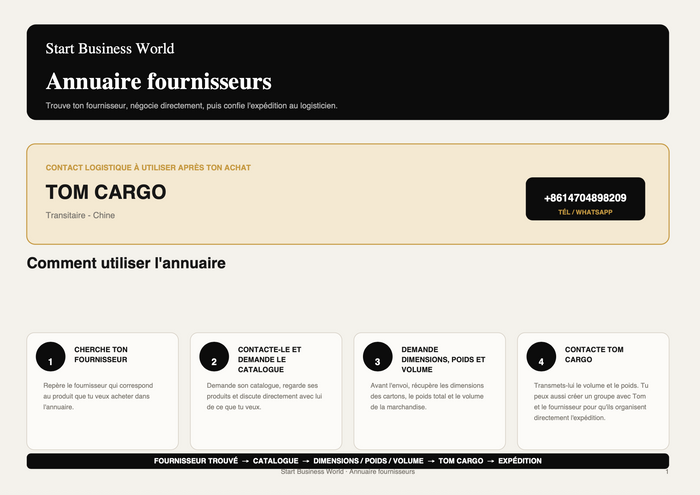Select 'CONTACTE-LE ET DEMANDE LE CATALOGUE' title
The height and width of the screenshot is (495, 700).
269,359
